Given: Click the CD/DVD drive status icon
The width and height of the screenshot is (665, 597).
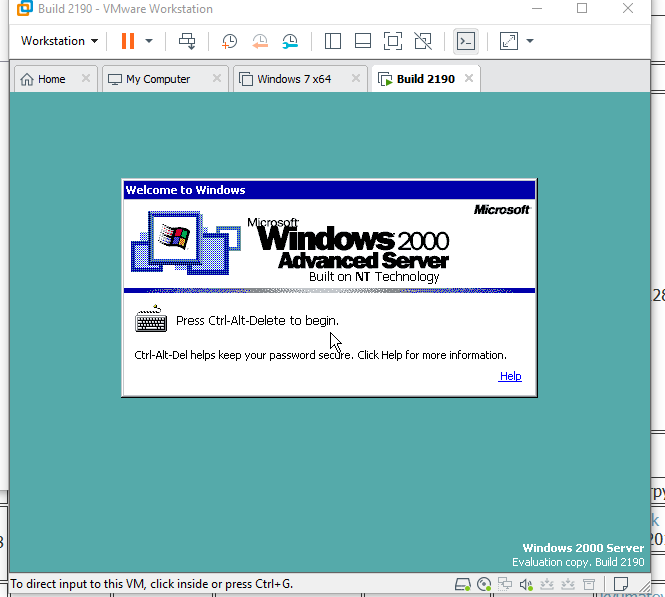Looking at the screenshot, I should (x=484, y=585).
